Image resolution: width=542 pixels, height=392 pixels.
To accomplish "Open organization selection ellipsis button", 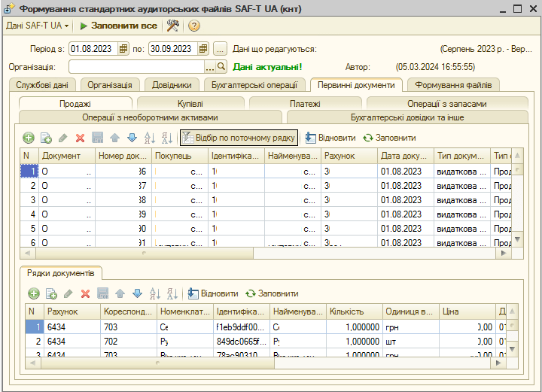I will pyautogui.click(x=210, y=67).
